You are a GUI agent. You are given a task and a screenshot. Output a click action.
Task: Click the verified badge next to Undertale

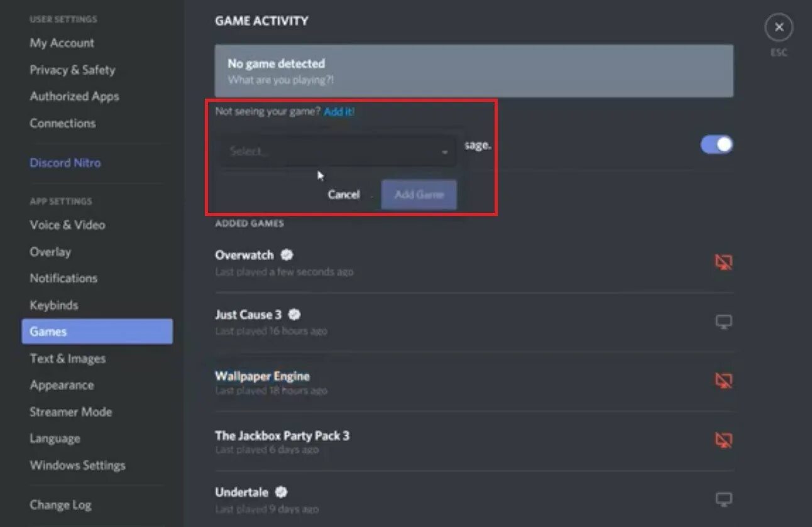pos(281,492)
